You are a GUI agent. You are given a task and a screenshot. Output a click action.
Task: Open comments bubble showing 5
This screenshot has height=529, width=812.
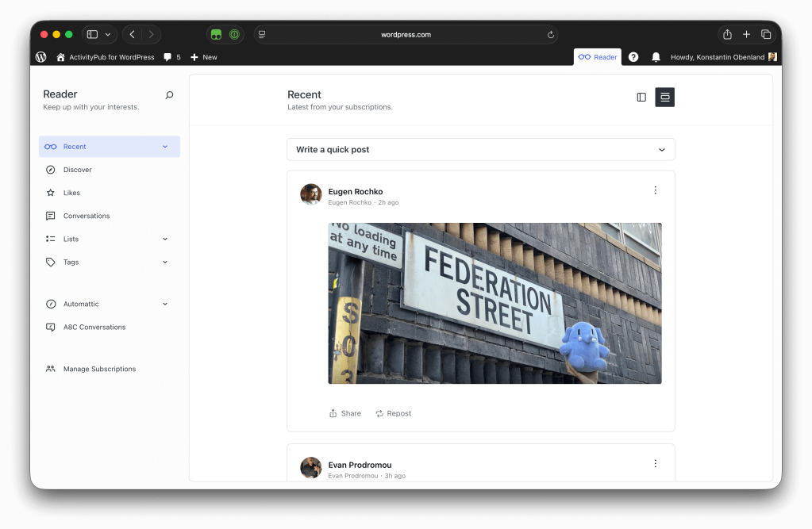(171, 57)
